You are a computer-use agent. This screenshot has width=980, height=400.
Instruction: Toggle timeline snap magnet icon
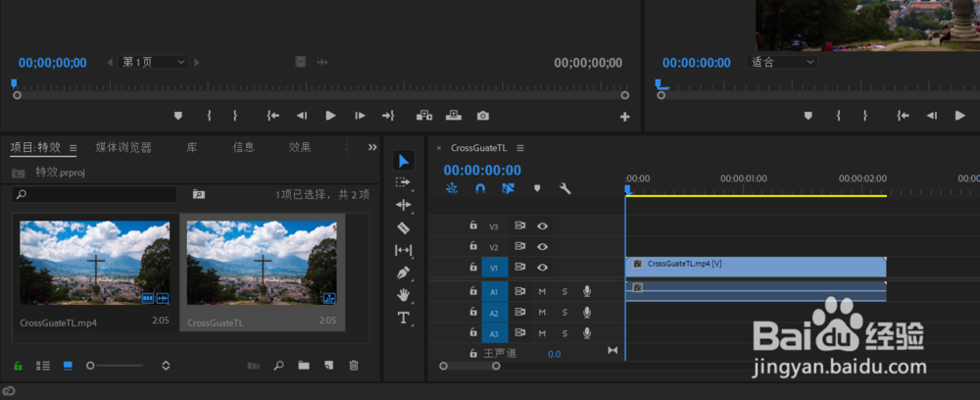[480, 188]
